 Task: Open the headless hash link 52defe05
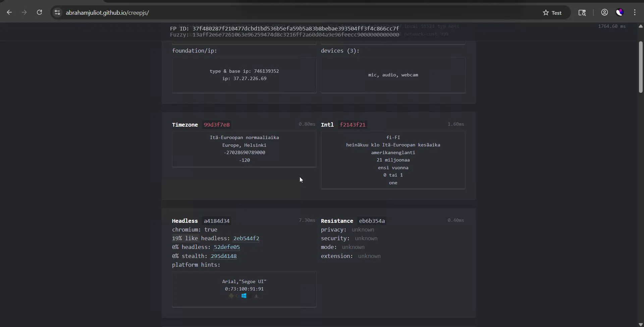[227, 247]
